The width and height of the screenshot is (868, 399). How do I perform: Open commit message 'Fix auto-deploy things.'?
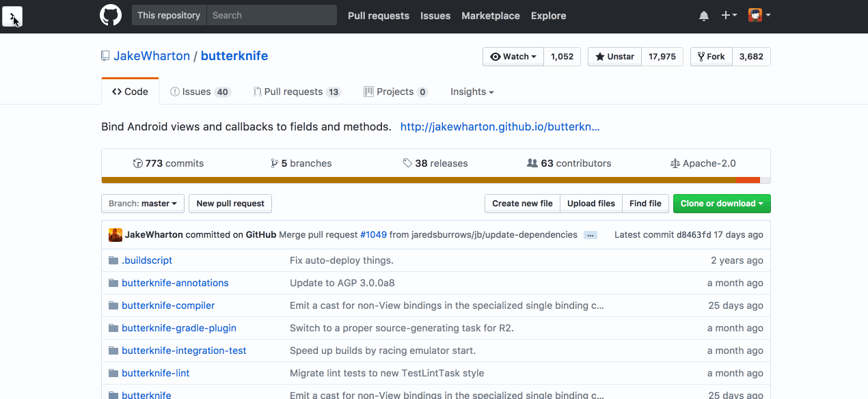pos(342,260)
